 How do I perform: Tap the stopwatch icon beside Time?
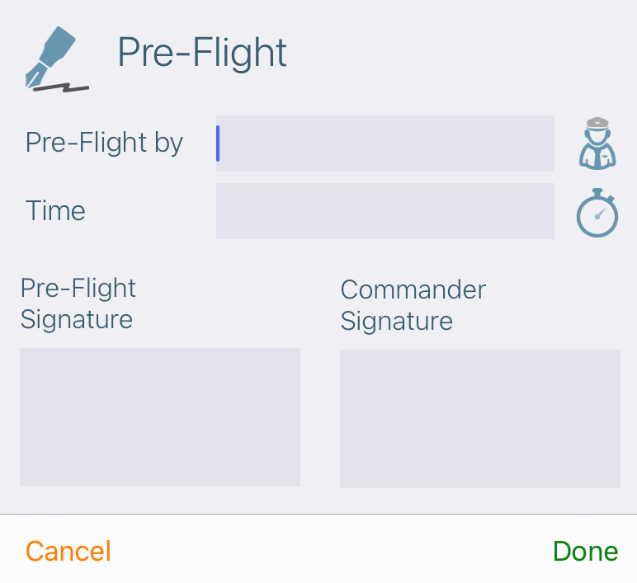(x=597, y=212)
